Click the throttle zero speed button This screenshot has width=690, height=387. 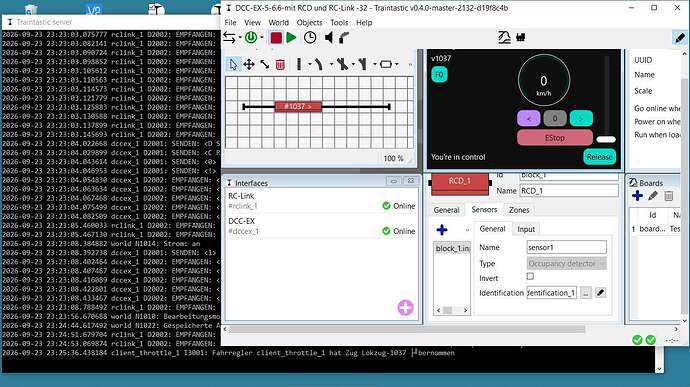tap(554, 118)
